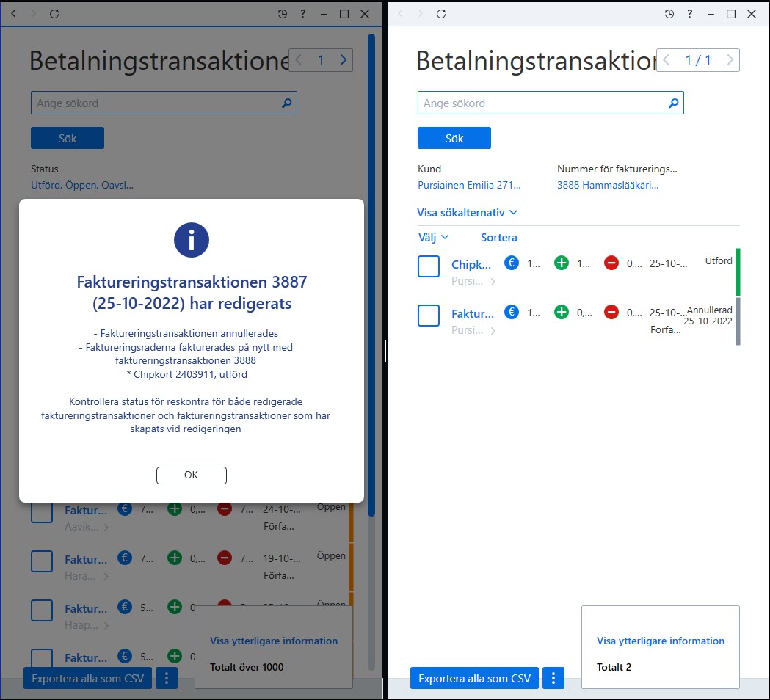Click the back arrow in left window
Viewport: 770px width, 700px height.
tap(14, 14)
